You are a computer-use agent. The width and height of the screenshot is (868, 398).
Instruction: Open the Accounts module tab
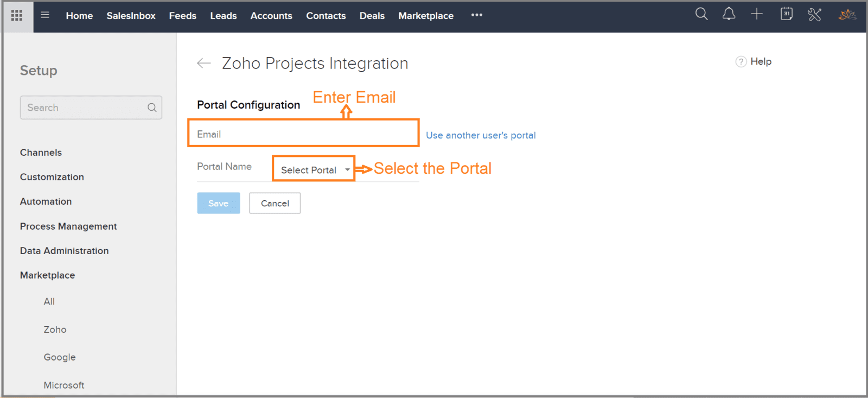coord(271,16)
